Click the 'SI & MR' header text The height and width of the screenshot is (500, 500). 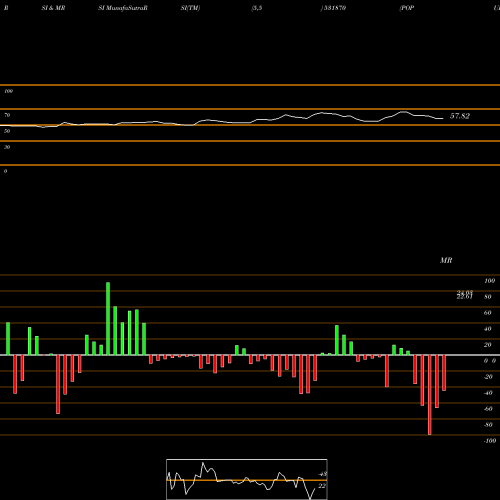[x=53, y=8]
